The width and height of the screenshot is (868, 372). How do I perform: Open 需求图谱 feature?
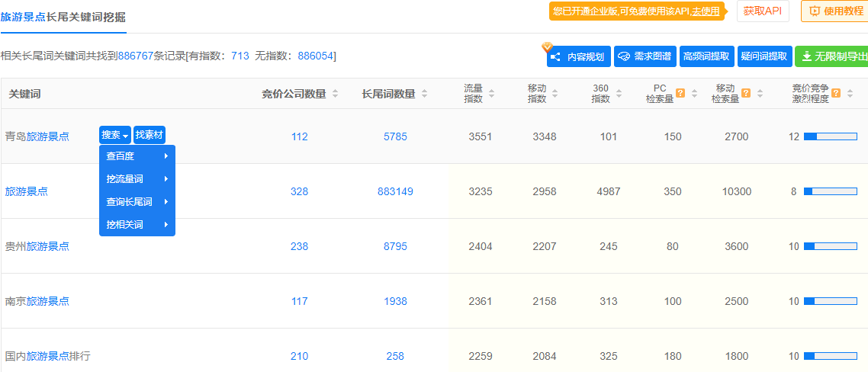pyautogui.click(x=645, y=56)
